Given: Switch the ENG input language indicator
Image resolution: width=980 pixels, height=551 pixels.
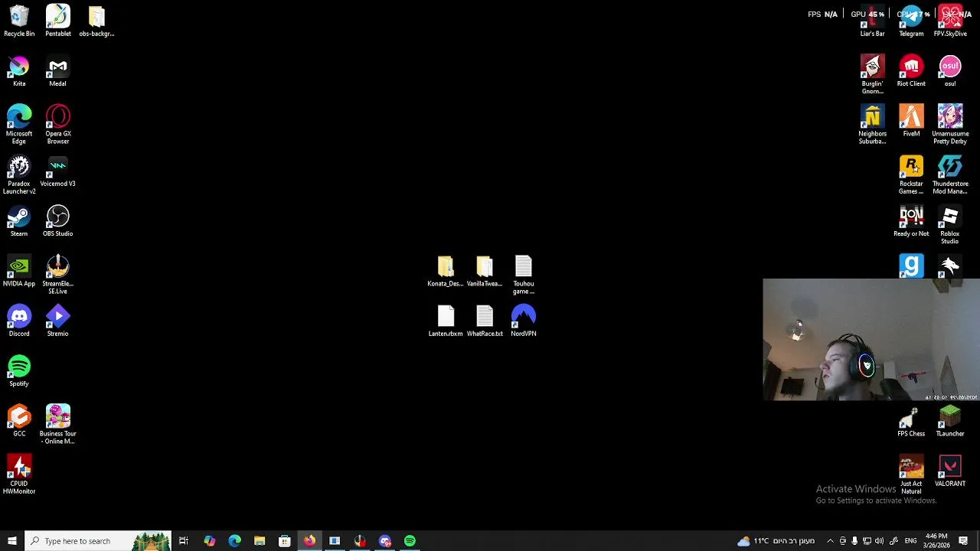Looking at the screenshot, I should [x=910, y=541].
